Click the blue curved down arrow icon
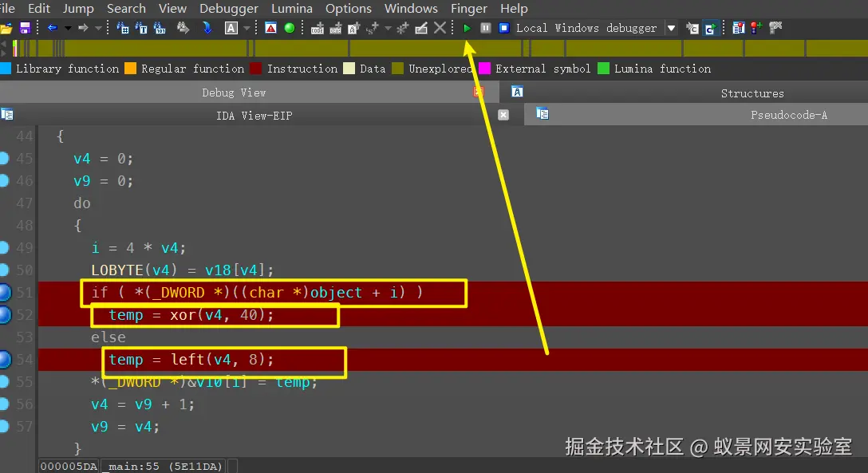This screenshot has height=473, width=868. [207, 28]
